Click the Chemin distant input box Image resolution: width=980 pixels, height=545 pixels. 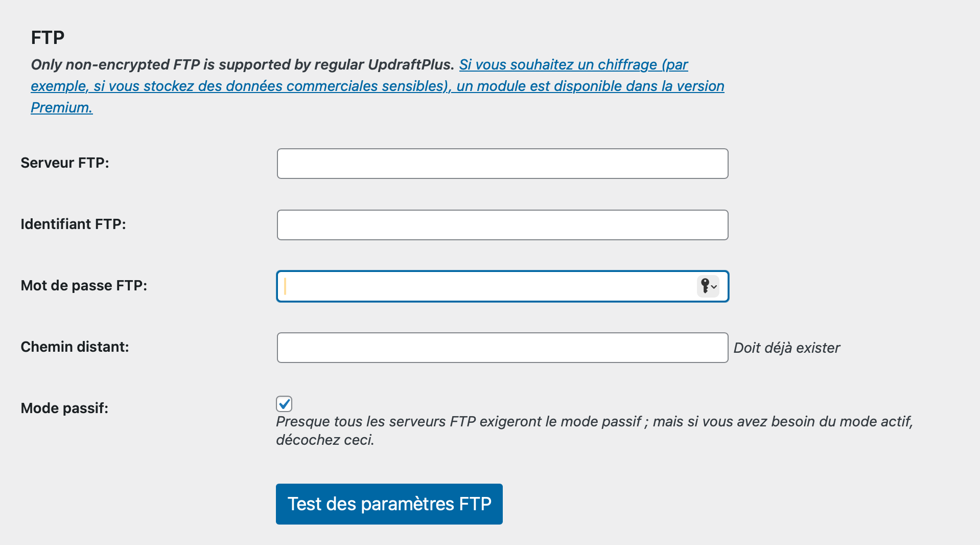[502, 348]
